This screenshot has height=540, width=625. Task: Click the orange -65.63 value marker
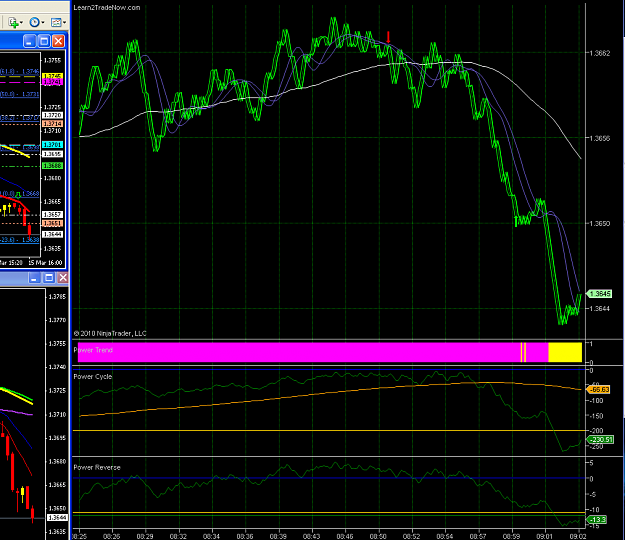pyautogui.click(x=598, y=389)
